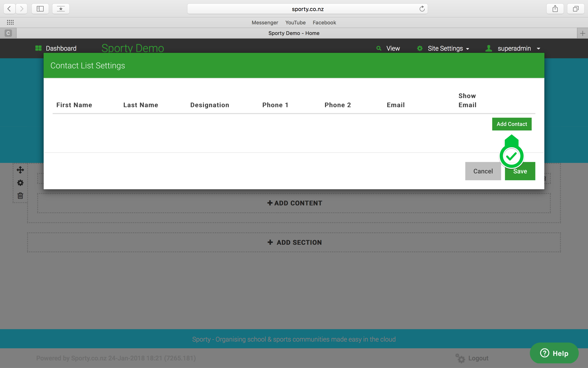Click ADD CONTENT

click(x=294, y=203)
